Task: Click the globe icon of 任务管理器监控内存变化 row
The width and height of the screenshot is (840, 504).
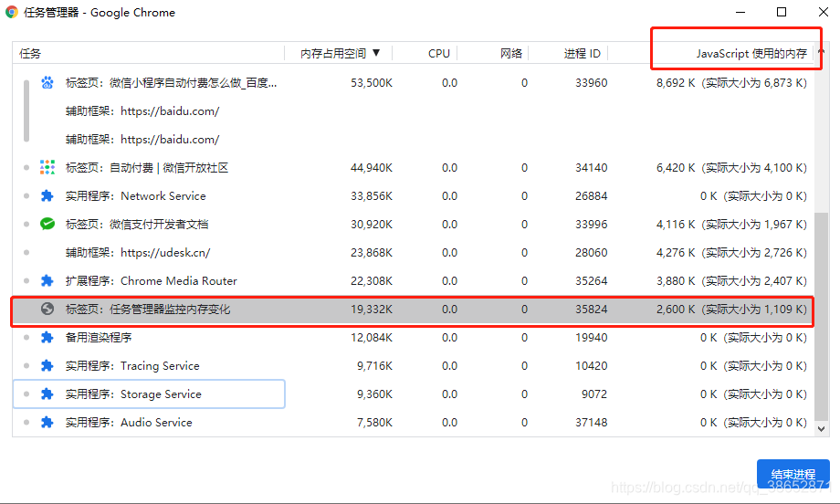Action: pos(47,309)
